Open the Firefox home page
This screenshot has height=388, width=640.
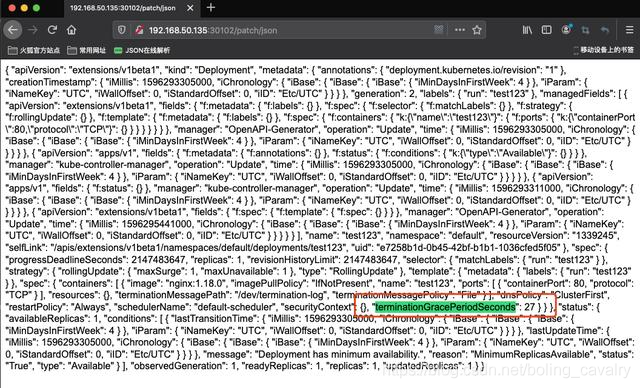tap(71, 30)
